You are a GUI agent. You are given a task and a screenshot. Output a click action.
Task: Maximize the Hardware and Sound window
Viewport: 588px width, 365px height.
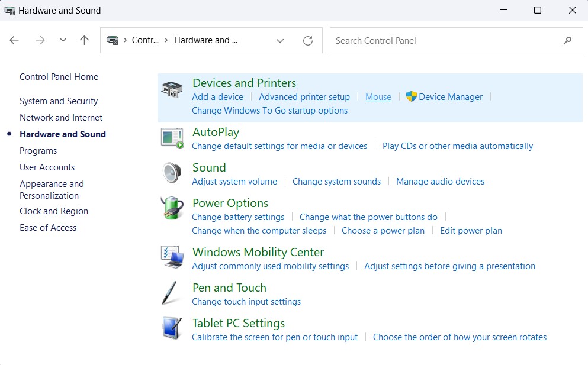tap(538, 10)
